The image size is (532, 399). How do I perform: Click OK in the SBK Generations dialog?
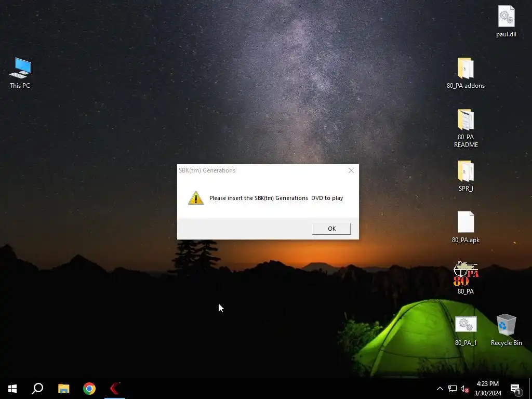coord(331,229)
